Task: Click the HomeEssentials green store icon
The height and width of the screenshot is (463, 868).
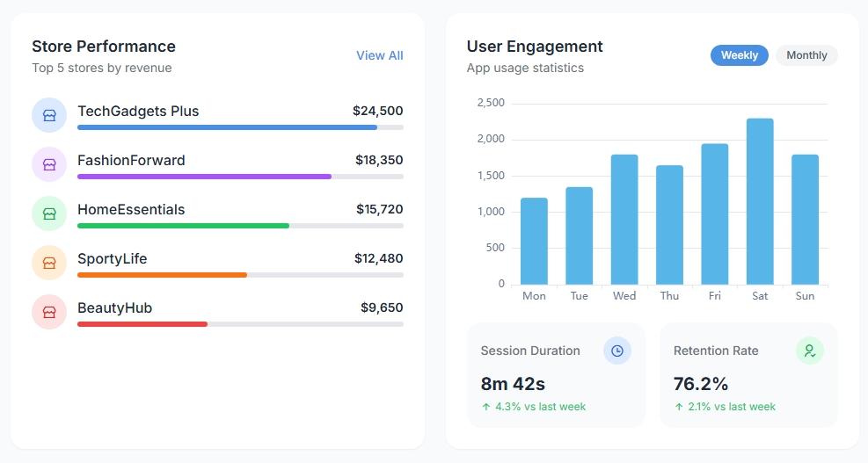Action: [x=49, y=213]
